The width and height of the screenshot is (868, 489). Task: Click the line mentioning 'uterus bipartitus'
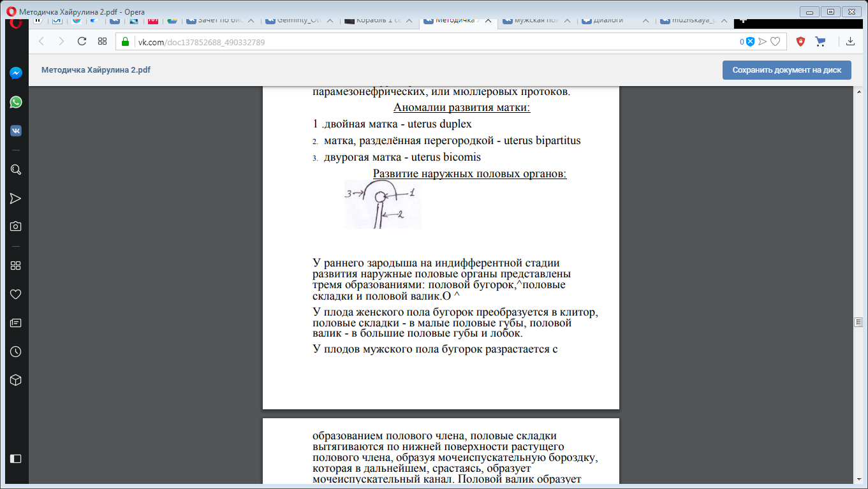tap(447, 140)
